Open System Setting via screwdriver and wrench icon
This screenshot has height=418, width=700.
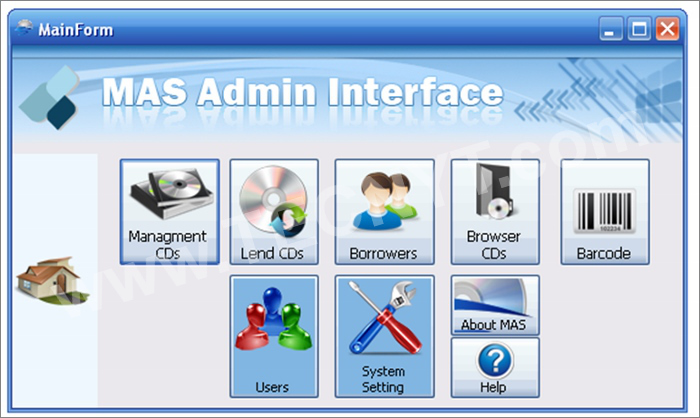coord(385,318)
